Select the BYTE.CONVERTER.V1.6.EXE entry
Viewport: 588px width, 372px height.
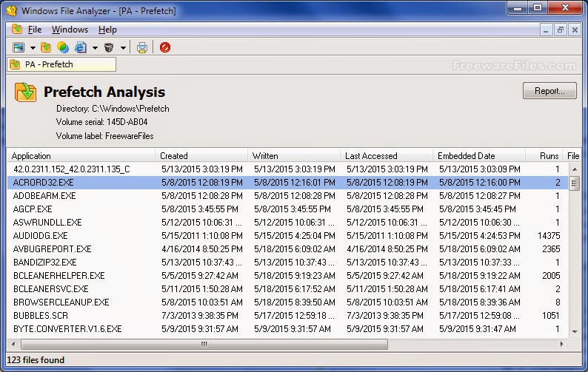67,329
